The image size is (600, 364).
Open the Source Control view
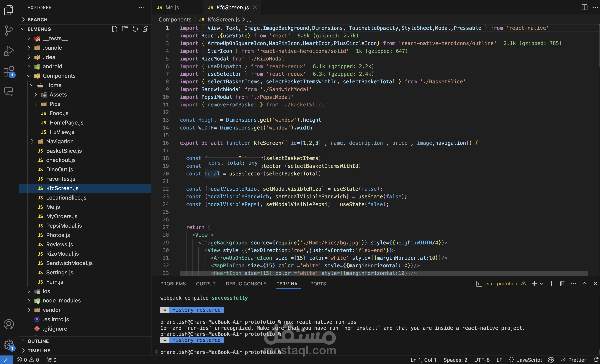click(x=9, y=31)
